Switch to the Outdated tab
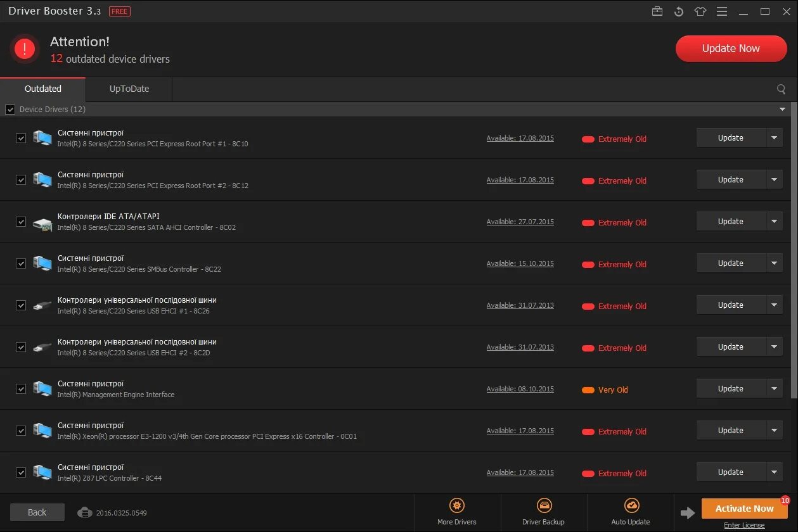The image size is (798, 532). [43, 89]
